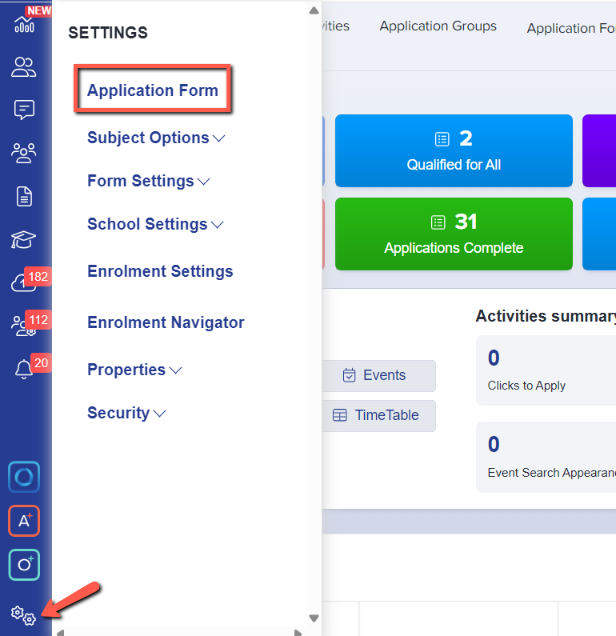Select Application Form in settings menu

(x=152, y=91)
